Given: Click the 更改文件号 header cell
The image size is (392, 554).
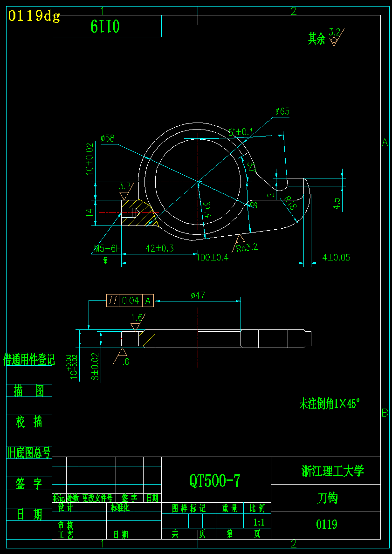Looking at the screenshot, I should coord(97,498).
